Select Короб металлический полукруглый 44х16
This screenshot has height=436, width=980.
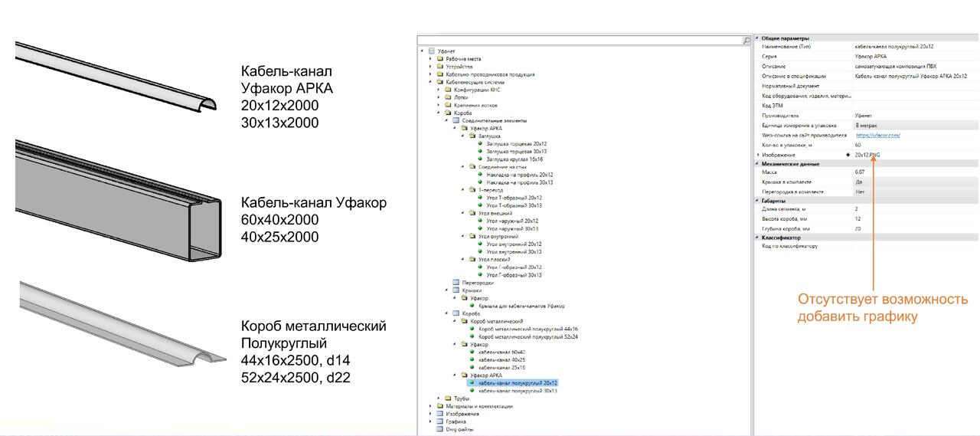[x=528, y=329]
